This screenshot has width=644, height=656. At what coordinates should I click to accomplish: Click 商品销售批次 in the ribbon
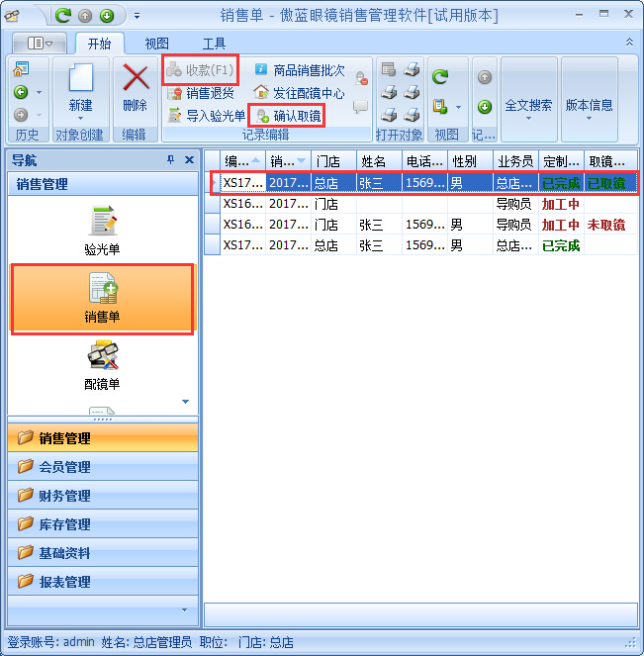point(300,70)
